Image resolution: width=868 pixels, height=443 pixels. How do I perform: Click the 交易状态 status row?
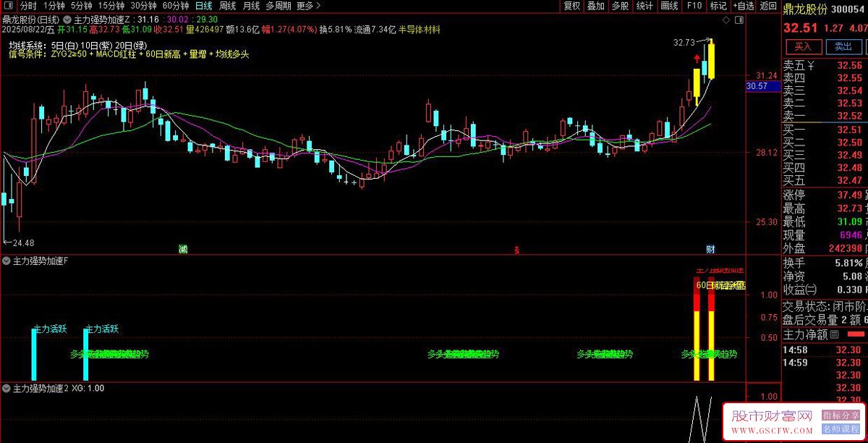pyautogui.click(x=825, y=307)
